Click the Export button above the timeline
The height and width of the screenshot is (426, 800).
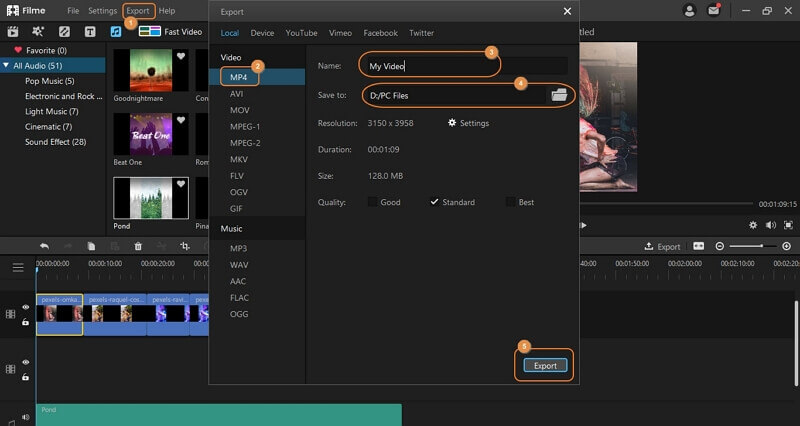tap(662, 246)
